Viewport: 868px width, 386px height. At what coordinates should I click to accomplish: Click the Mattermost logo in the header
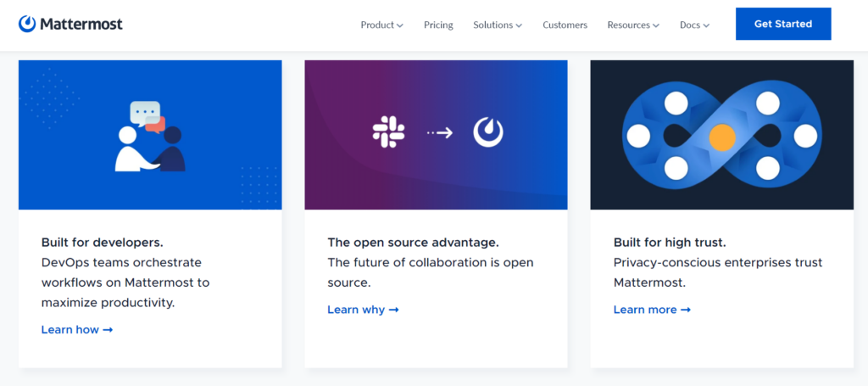(x=70, y=24)
